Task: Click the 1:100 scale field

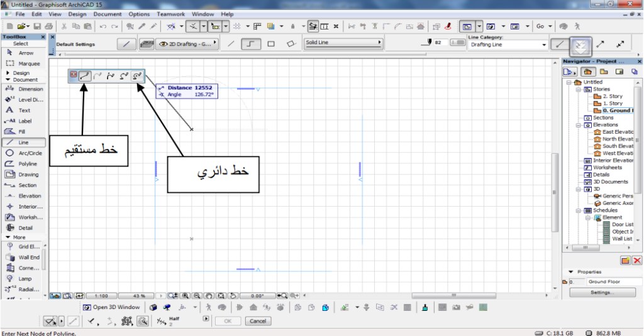Action: point(101,295)
